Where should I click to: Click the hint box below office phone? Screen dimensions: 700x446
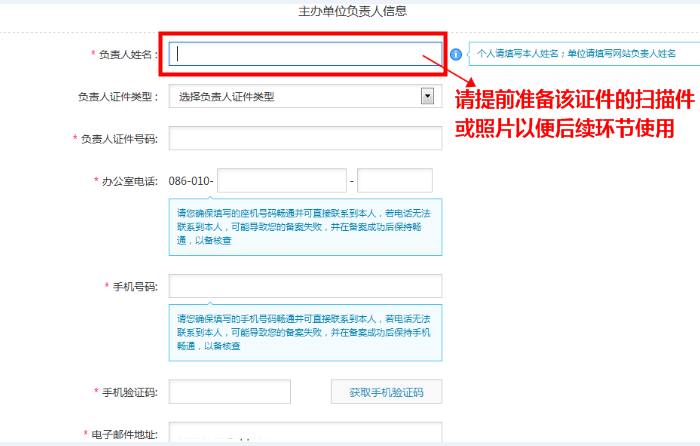pos(305,227)
